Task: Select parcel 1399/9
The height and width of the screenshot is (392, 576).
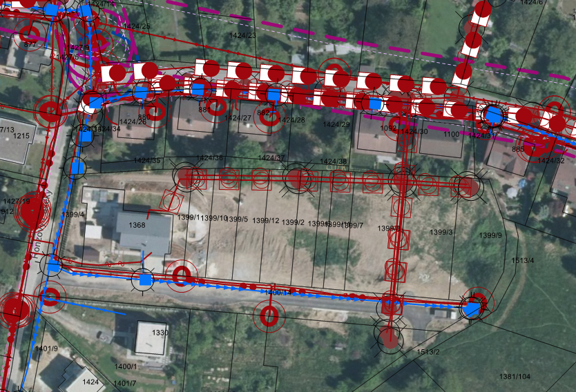Action: (x=490, y=235)
